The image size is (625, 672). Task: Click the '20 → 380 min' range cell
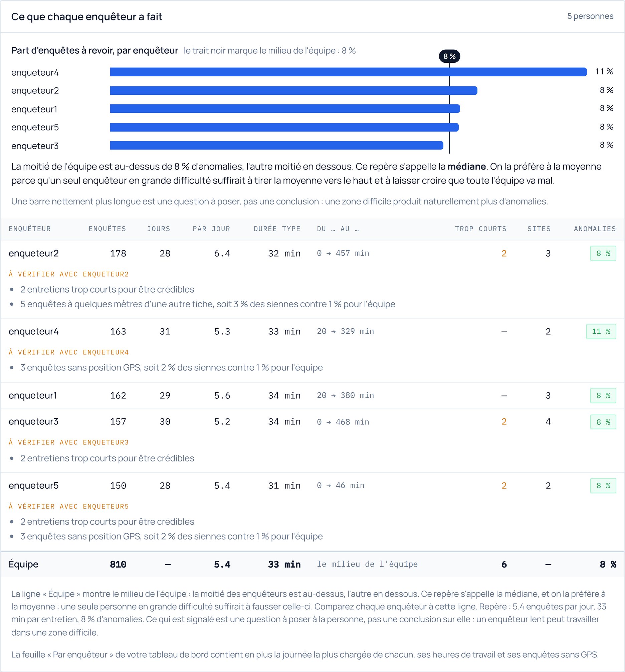click(345, 395)
